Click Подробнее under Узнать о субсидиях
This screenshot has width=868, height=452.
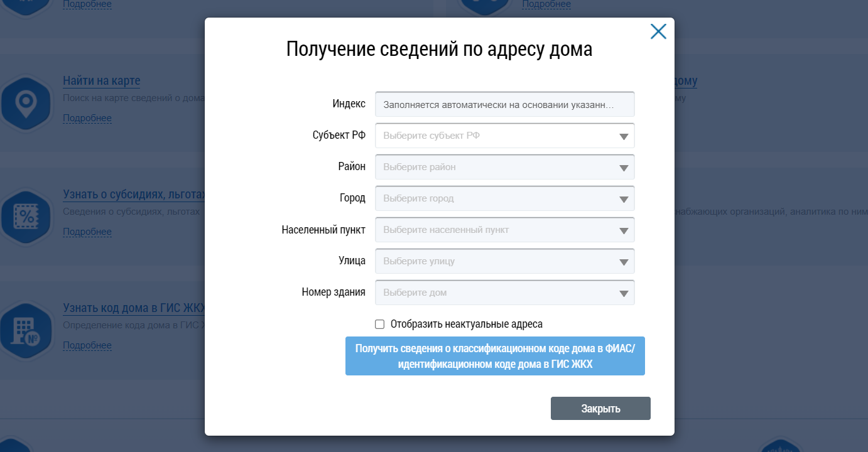click(x=87, y=232)
